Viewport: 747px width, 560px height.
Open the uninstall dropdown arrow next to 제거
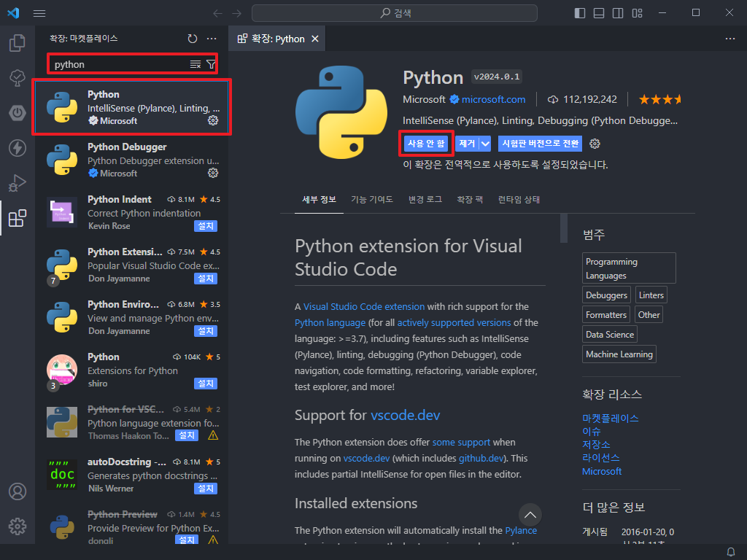click(x=485, y=144)
